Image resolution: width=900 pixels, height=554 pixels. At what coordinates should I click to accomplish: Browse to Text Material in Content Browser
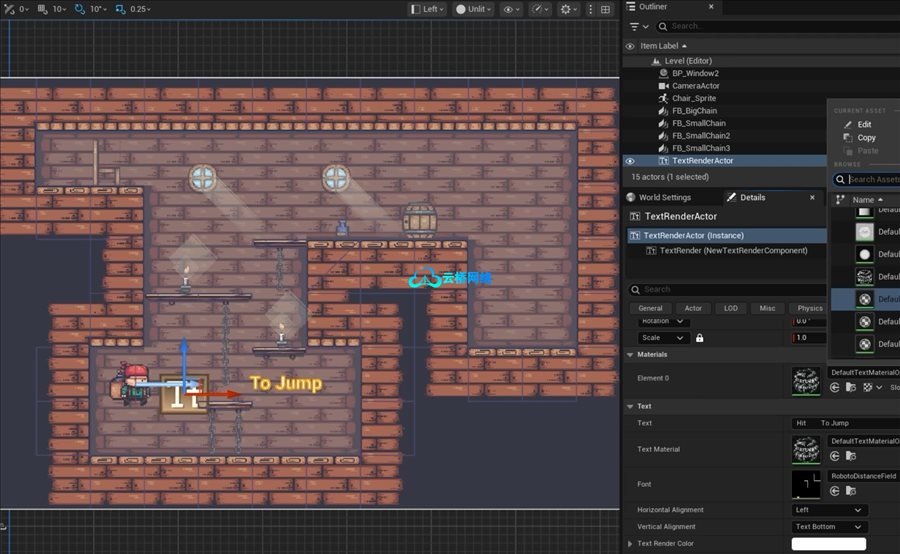click(x=851, y=456)
